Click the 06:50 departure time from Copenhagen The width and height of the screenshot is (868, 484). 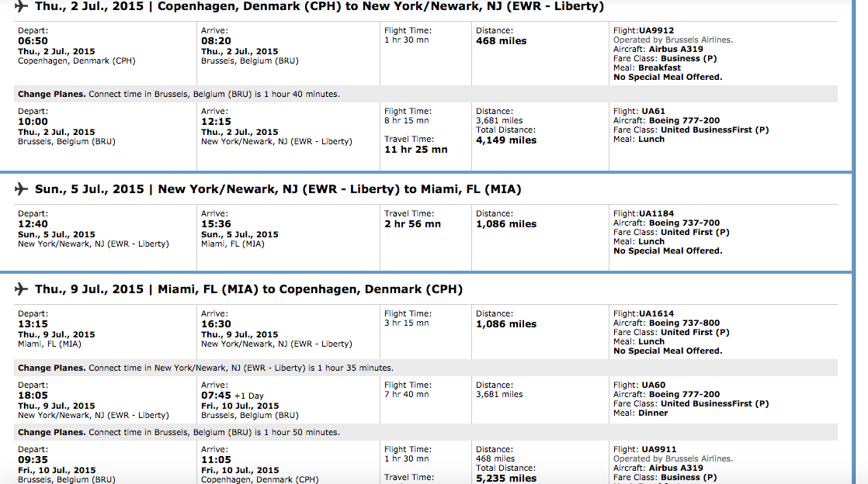33,41
